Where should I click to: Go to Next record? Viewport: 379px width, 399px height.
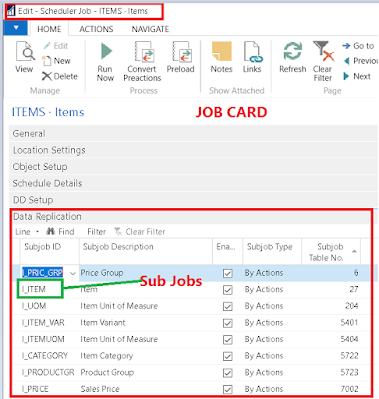coord(357,76)
